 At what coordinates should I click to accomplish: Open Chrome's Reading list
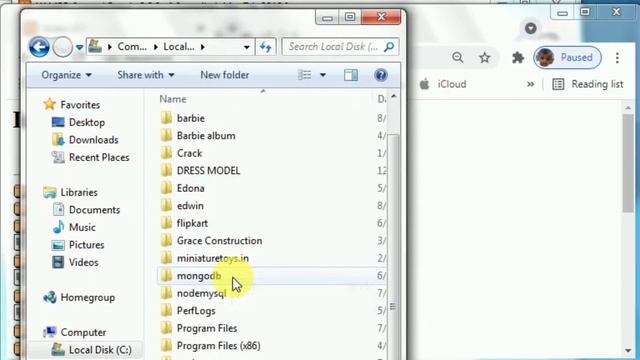pyautogui.click(x=588, y=84)
